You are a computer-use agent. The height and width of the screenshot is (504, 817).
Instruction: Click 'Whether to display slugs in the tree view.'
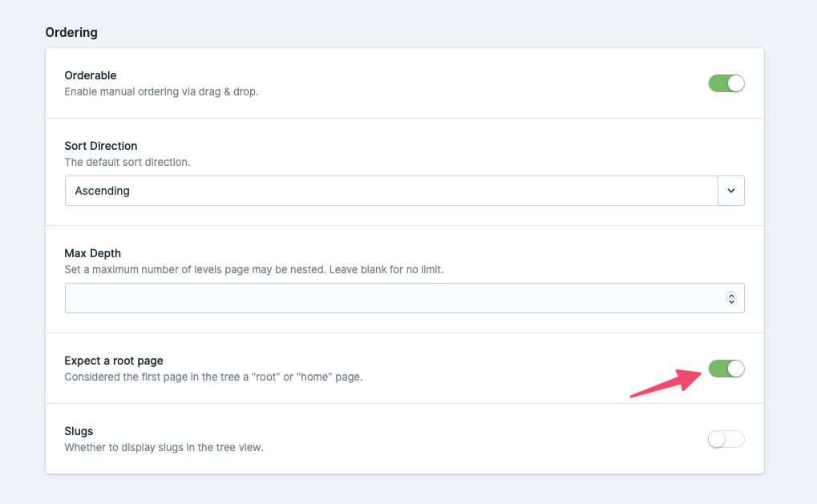click(164, 447)
